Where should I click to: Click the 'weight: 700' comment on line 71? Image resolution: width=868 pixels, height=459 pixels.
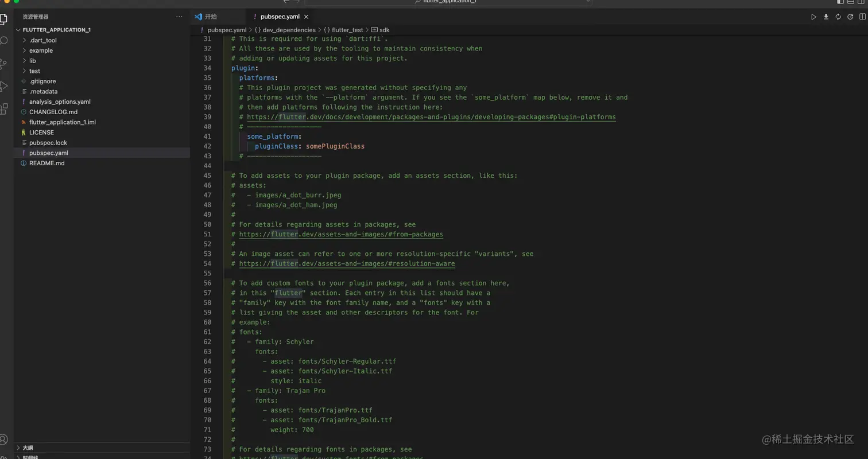tap(292, 430)
